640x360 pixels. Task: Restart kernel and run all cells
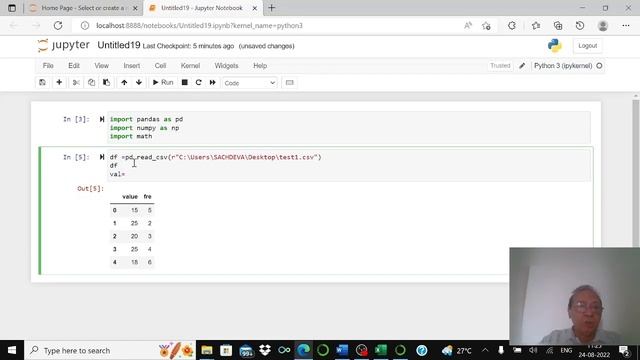pyautogui.click(x=213, y=82)
